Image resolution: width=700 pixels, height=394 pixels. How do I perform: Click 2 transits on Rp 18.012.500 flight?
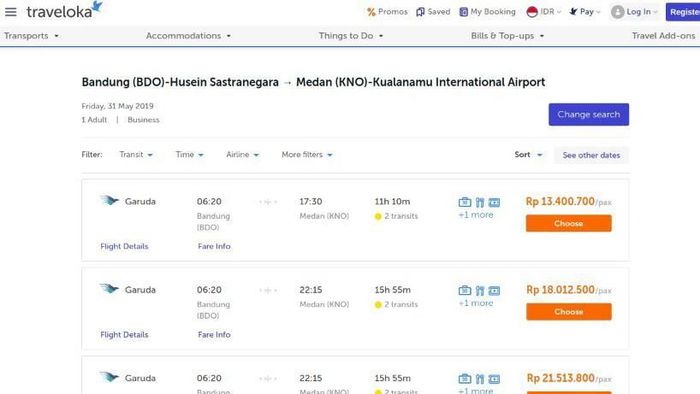pos(396,304)
